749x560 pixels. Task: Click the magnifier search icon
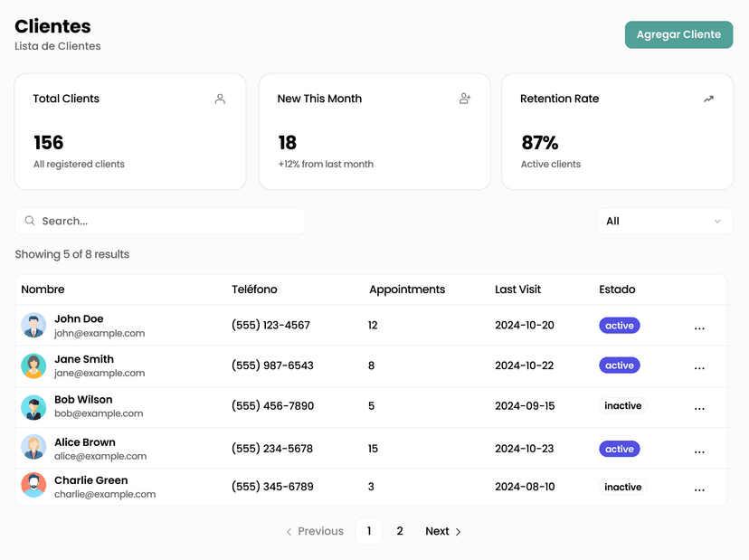tap(30, 221)
